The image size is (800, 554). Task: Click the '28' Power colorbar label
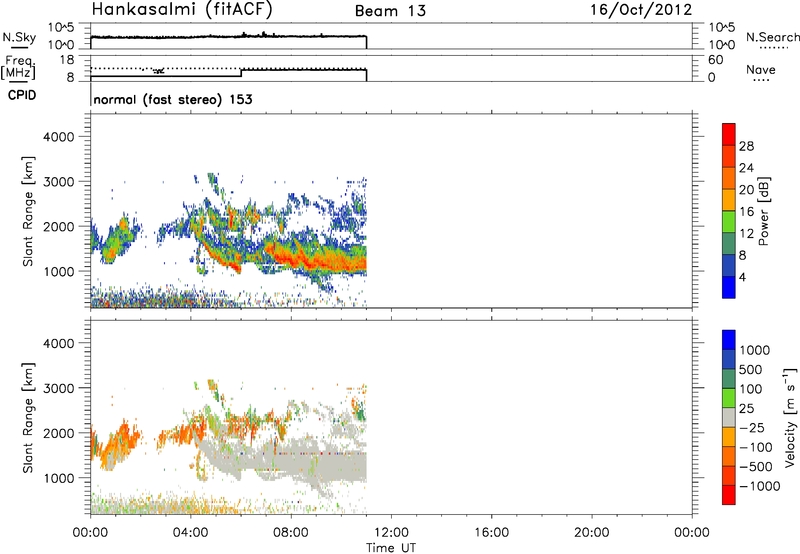pyautogui.click(x=746, y=146)
